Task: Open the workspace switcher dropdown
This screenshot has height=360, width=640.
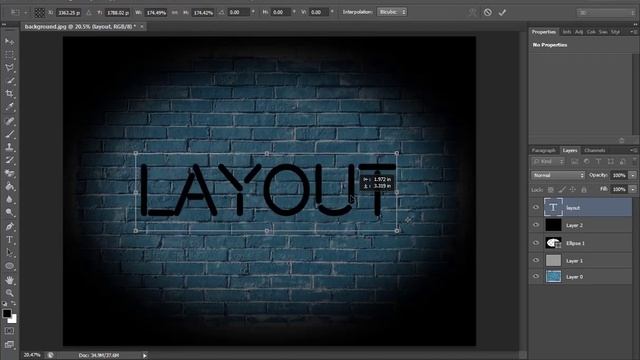Action: click(x=606, y=13)
